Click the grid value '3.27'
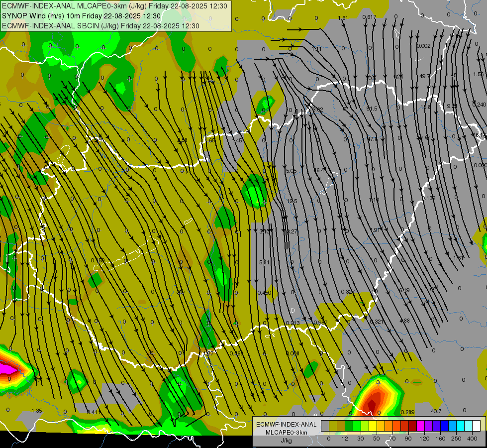 292,231
